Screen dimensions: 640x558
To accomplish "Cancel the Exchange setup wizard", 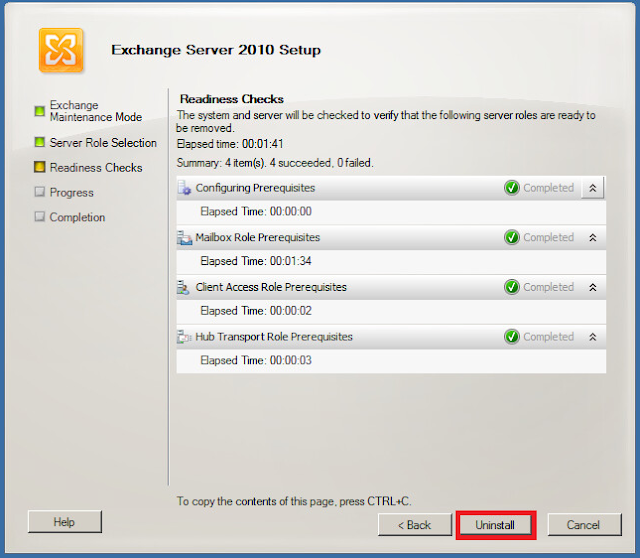I will click(x=584, y=525).
